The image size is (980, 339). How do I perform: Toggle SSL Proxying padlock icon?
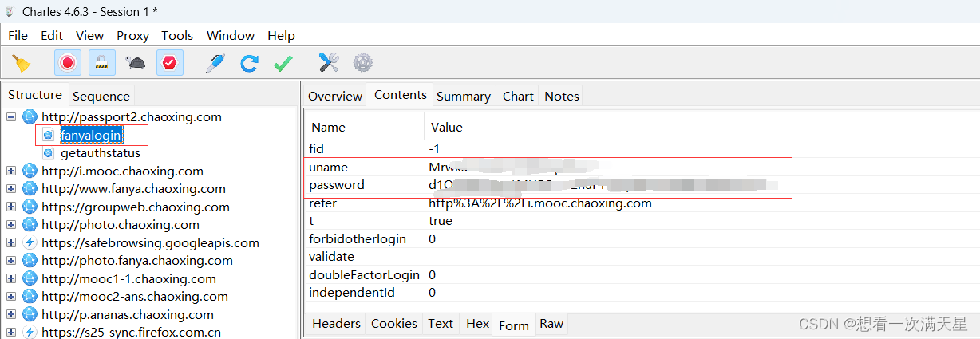tap(101, 63)
